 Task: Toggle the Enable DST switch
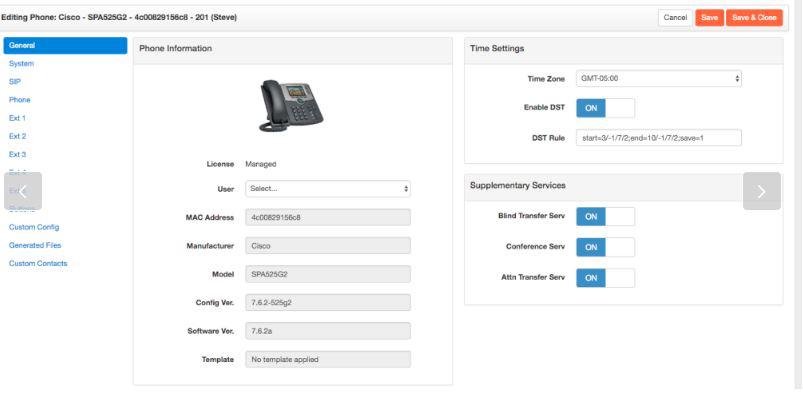(x=605, y=108)
